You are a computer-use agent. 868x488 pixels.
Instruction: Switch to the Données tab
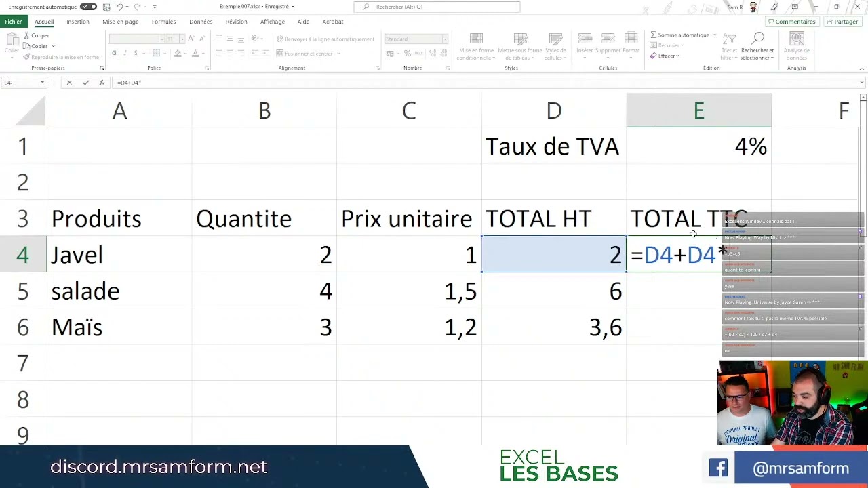pyautogui.click(x=201, y=22)
